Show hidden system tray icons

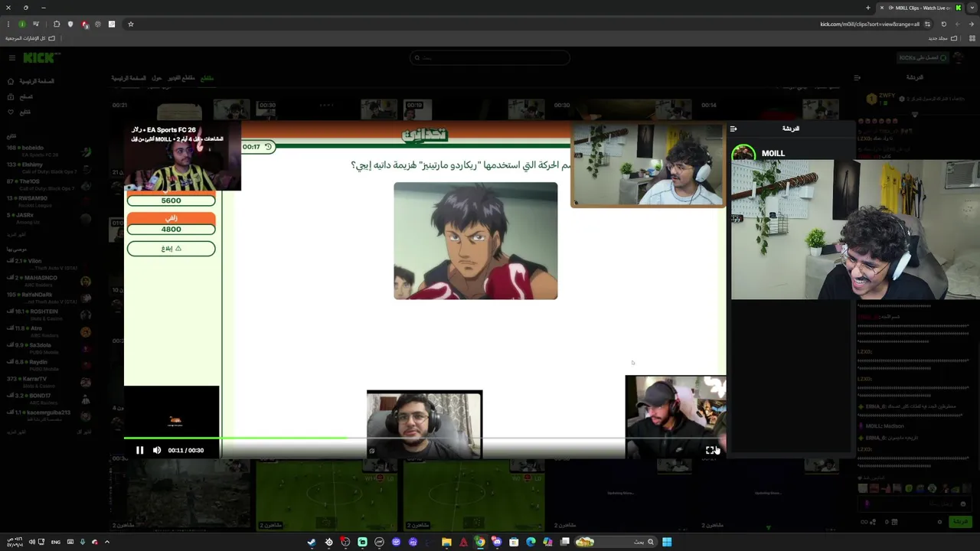click(106, 542)
